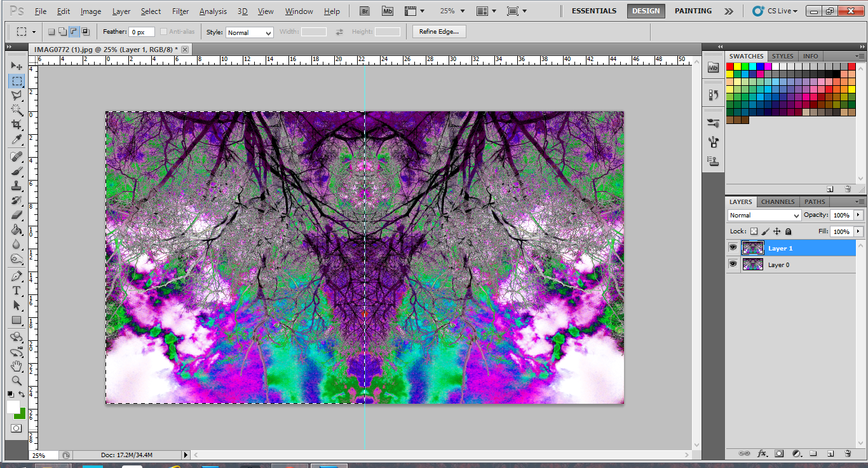Activate the Design workspace button
This screenshot has width=868, height=468.
point(646,11)
